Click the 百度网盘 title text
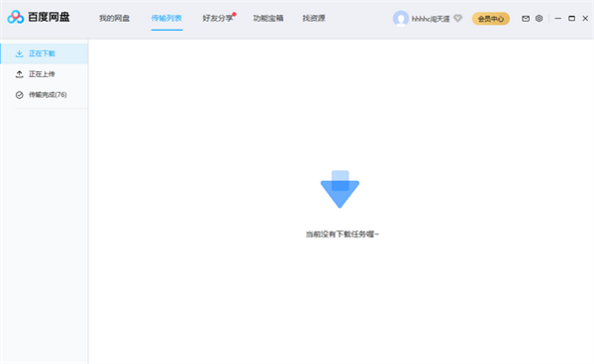The height and width of the screenshot is (364, 594). [x=49, y=17]
